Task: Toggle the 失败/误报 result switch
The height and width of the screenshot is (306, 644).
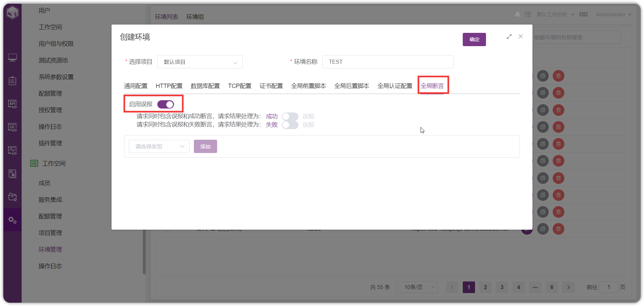Action: click(x=290, y=125)
